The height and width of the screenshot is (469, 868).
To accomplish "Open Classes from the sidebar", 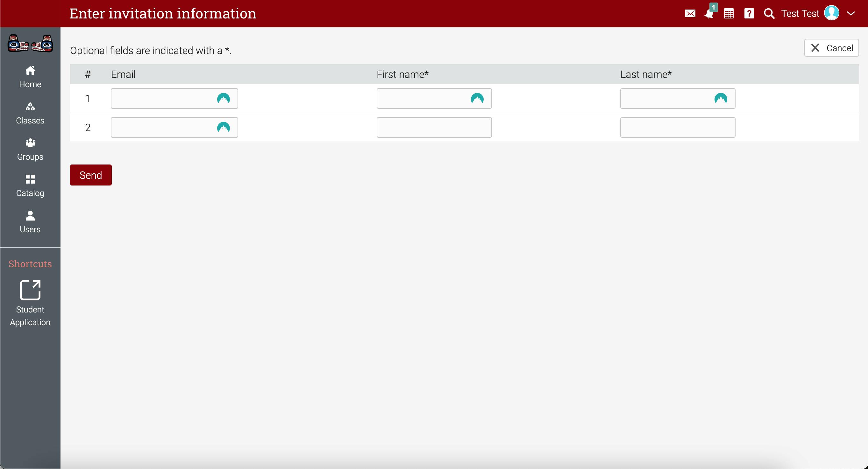I will (x=30, y=113).
